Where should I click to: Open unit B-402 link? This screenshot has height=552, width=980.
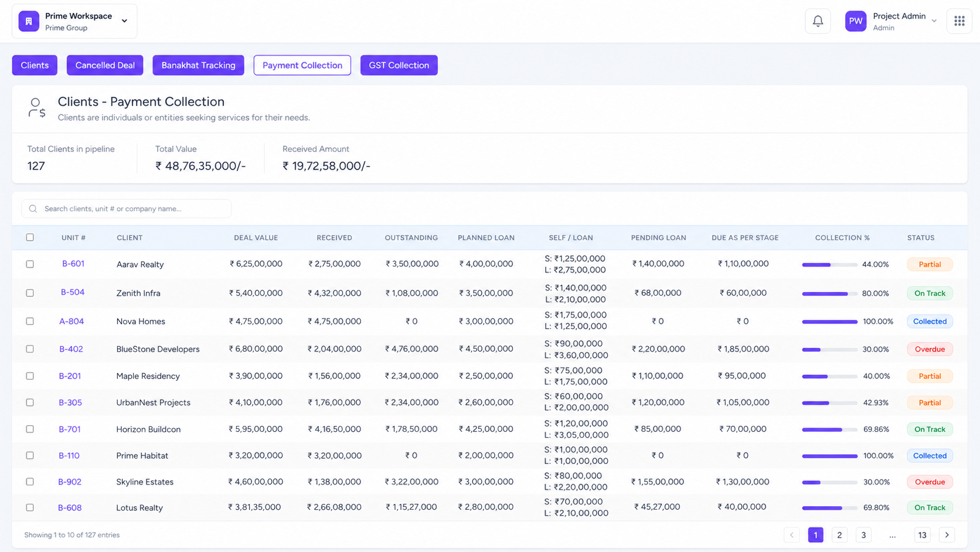pyautogui.click(x=71, y=349)
